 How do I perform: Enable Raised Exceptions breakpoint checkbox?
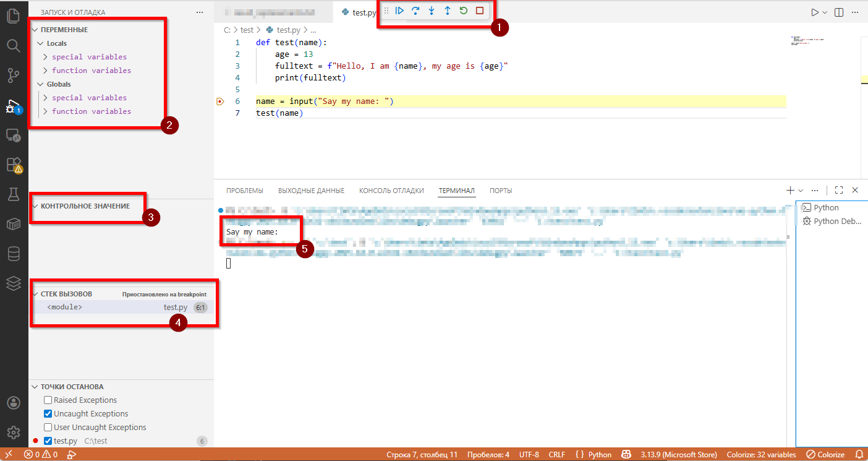[x=48, y=400]
